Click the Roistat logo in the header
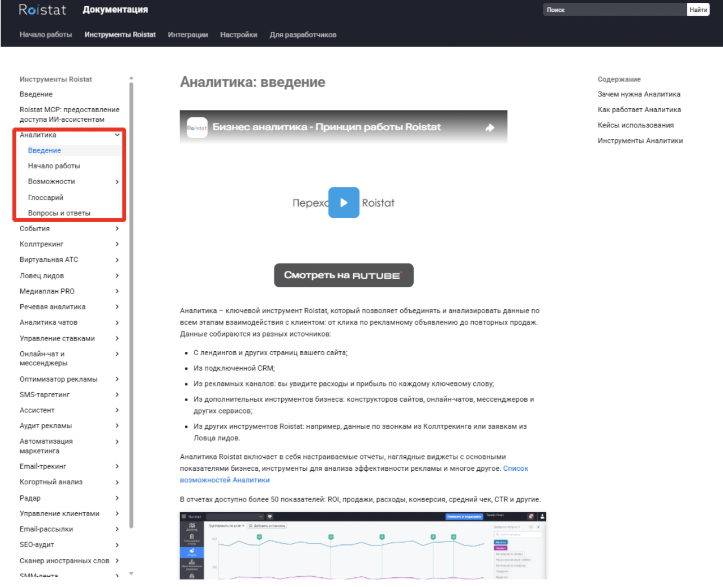This screenshot has width=723, height=588. pyautogui.click(x=43, y=10)
